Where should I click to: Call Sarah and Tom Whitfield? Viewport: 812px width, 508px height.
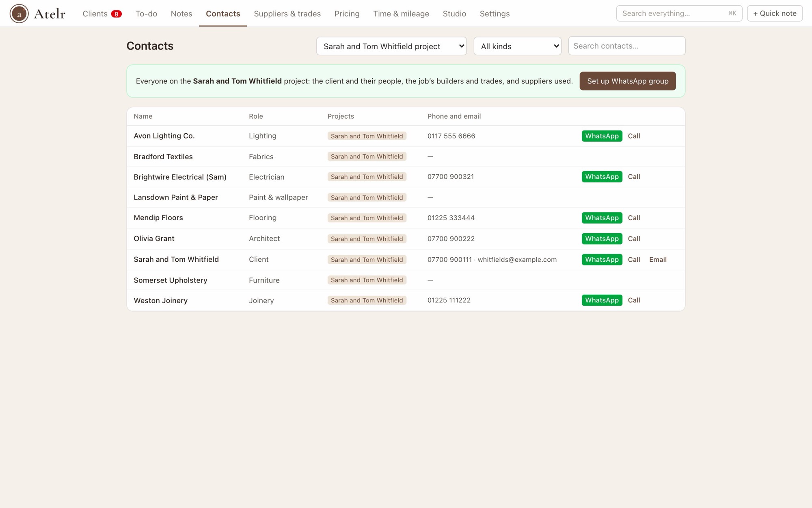coord(634,260)
